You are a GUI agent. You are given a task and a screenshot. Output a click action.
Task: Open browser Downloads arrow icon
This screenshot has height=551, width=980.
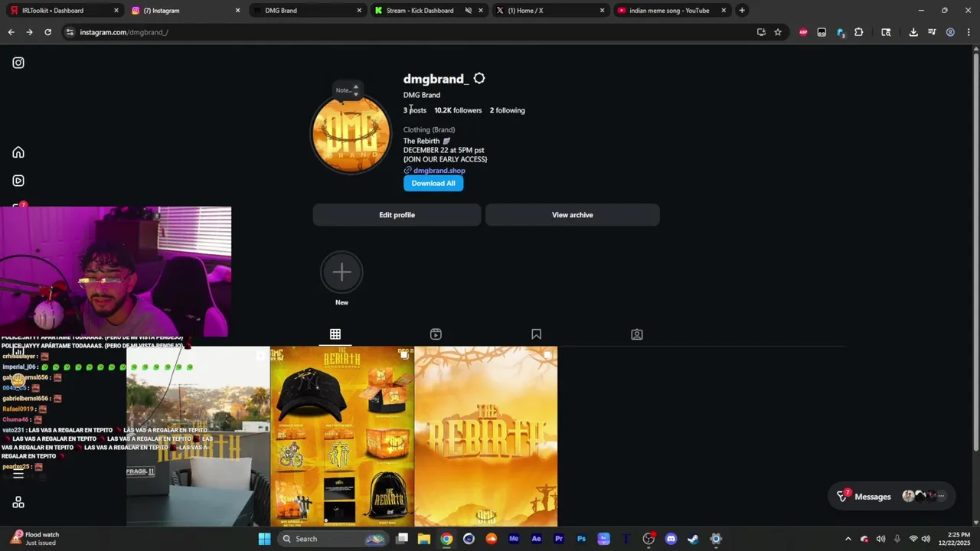pyautogui.click(x=913, y=32)
